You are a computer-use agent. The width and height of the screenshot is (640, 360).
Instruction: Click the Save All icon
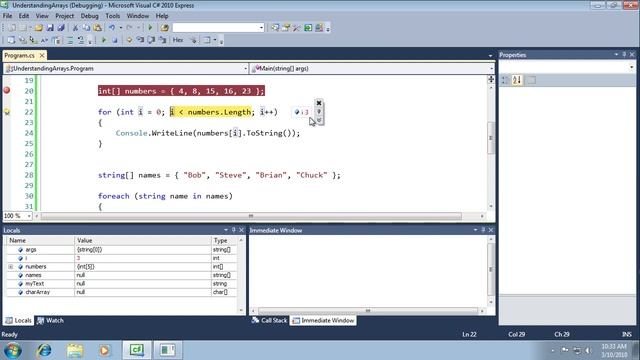click(61, 28)
